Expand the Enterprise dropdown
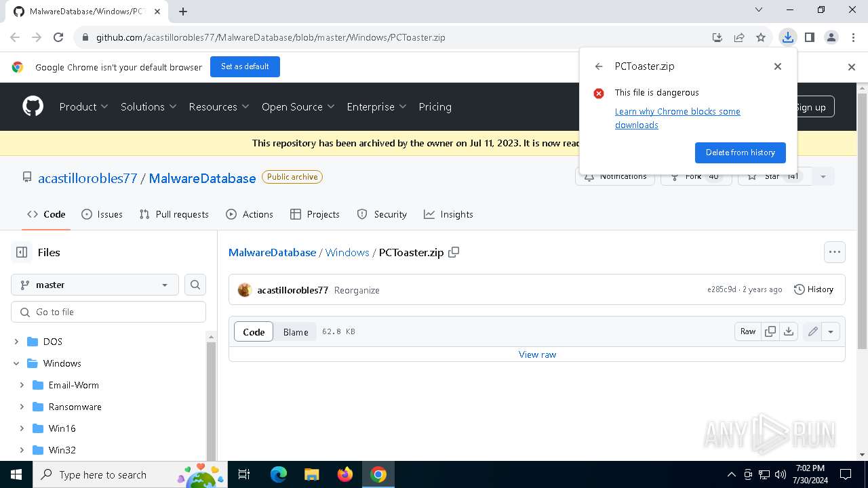This screenshot has height=488, width=868. tap(376, 106)
